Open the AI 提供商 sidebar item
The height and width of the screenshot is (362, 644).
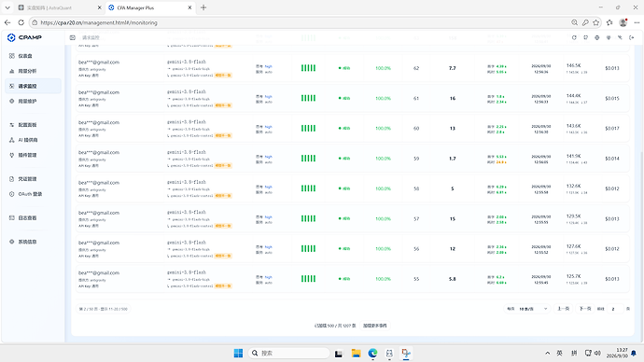click(x=33, y=140)
